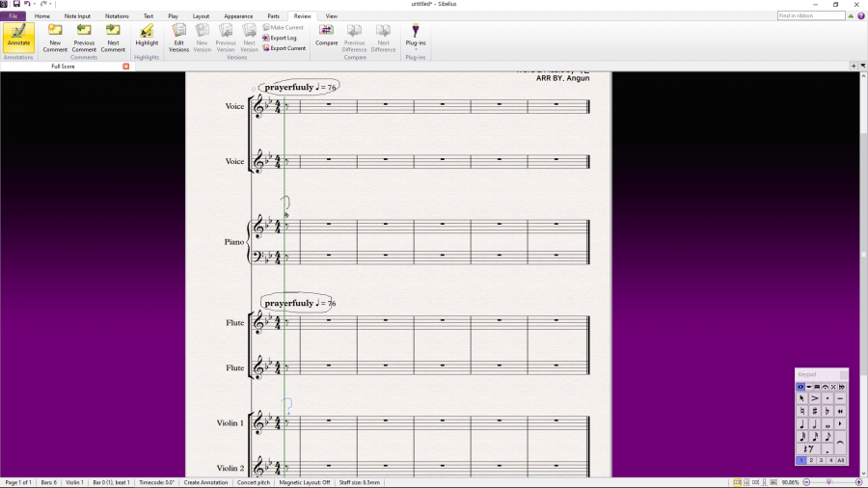Select voice 3 on the Keypad
Screen dimensions: 868x488
click(821, 460)
